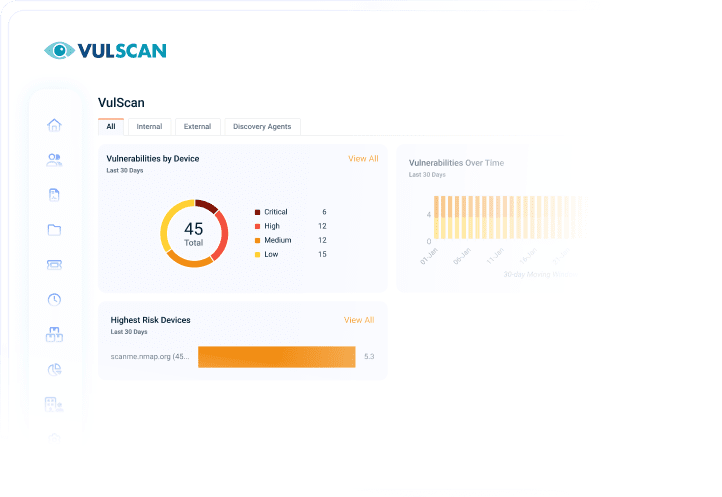This screenshot has height=497, width=722.
Task: Switch to the Discovery Agents tab
Action: pyautogui.click(x=262, y=127)
